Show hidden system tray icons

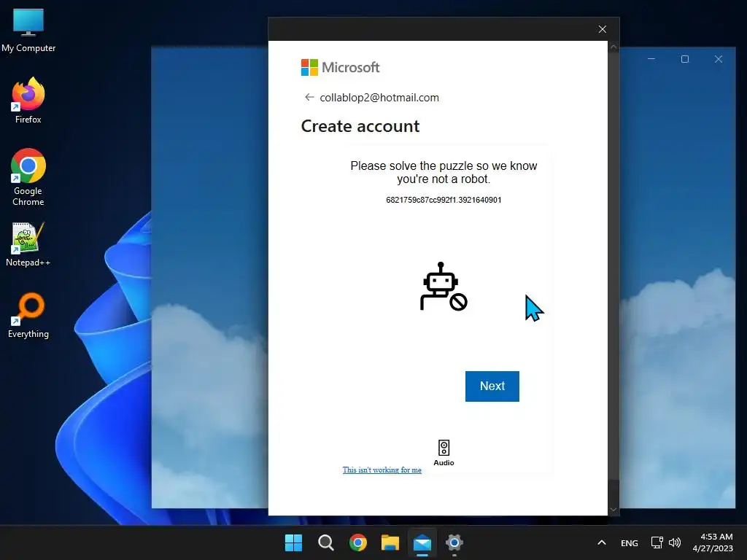[x=602, y=542]
